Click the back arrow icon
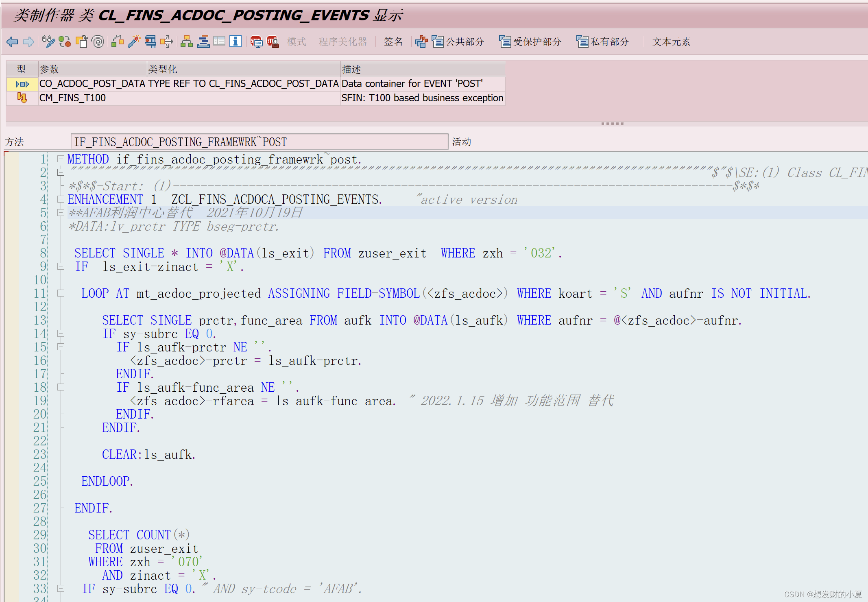Image resolution: width=868 pixels, height=602 pixels. pyautogui.click(x=12, y=41)
